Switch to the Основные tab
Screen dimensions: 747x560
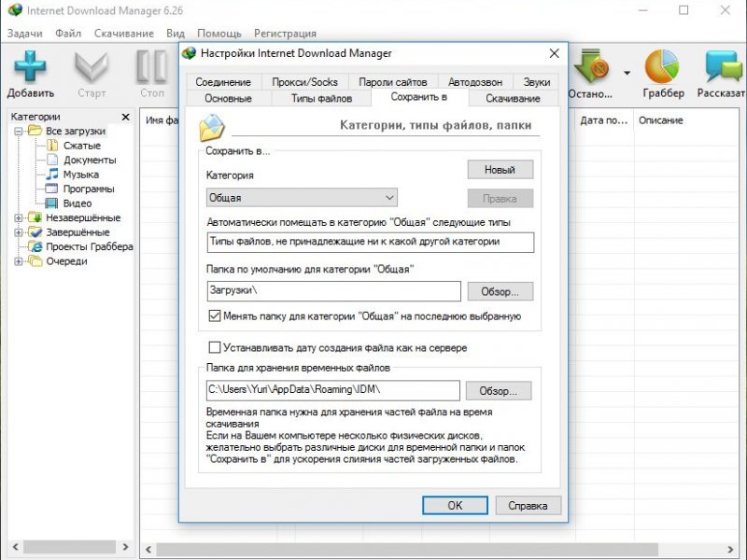[228, 99]
